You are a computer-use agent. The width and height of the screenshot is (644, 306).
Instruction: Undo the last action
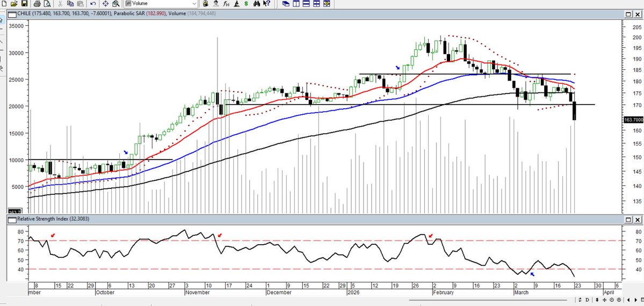93,4
